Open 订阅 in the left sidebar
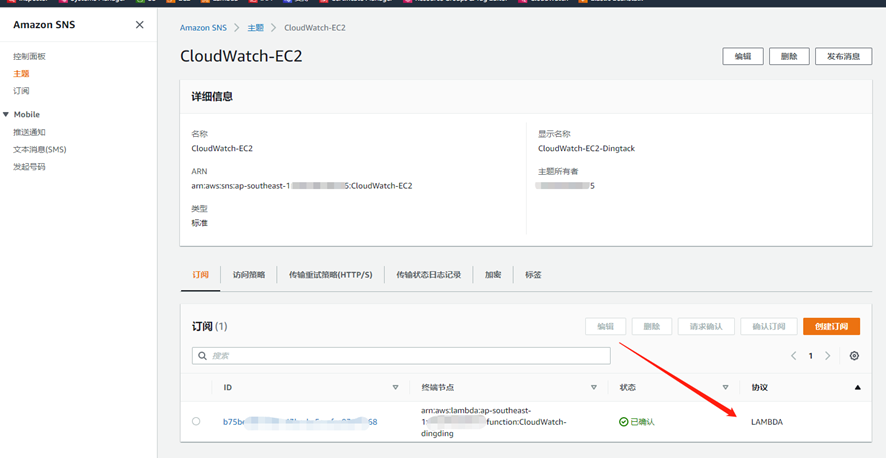The width and height of the screenshot is (886, 458). (x=21, y=91)
